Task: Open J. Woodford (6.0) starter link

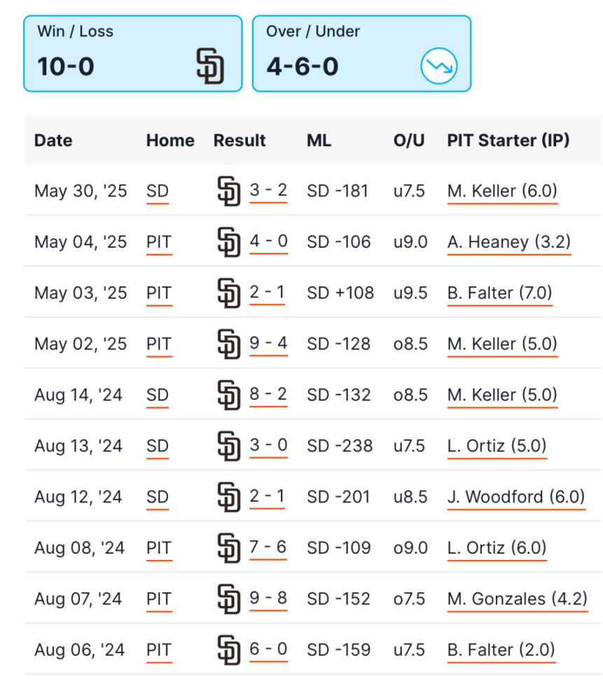Action: 516,497
